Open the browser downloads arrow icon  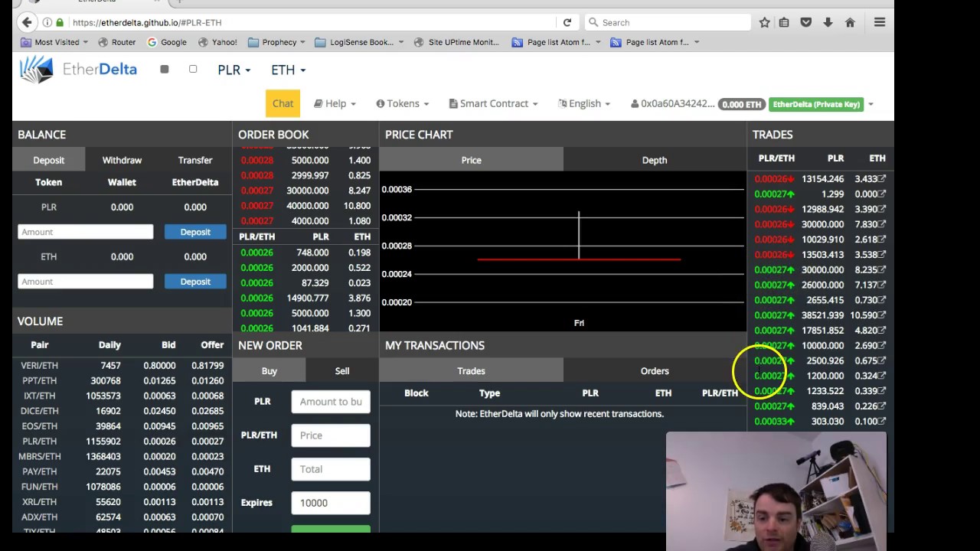(828, 22)
